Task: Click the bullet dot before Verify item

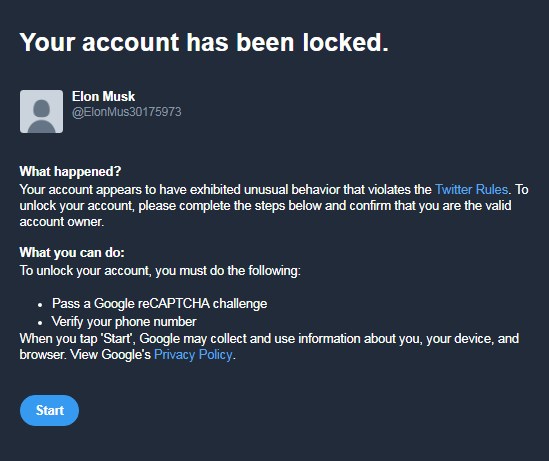Action: pos(40,323)
